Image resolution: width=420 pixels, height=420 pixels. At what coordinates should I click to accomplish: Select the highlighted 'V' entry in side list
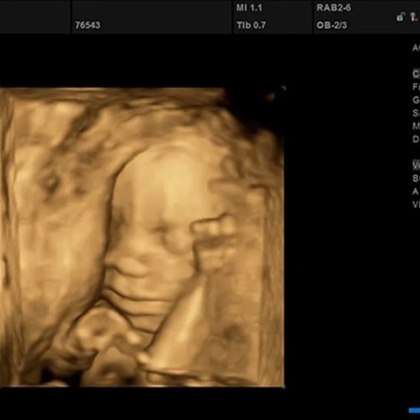(416, 165)
